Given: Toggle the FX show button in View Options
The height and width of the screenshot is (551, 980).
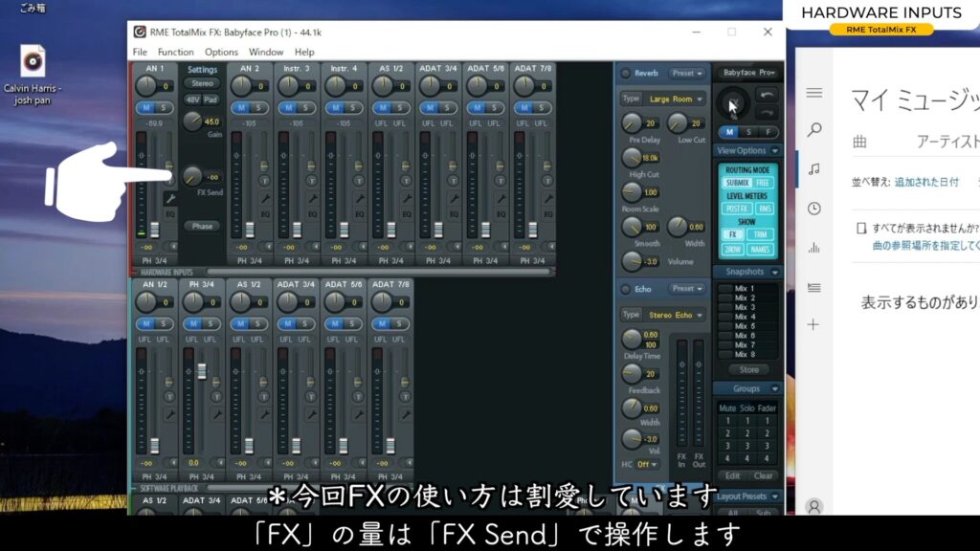Looking at the screenshot, I should (733, 234).
